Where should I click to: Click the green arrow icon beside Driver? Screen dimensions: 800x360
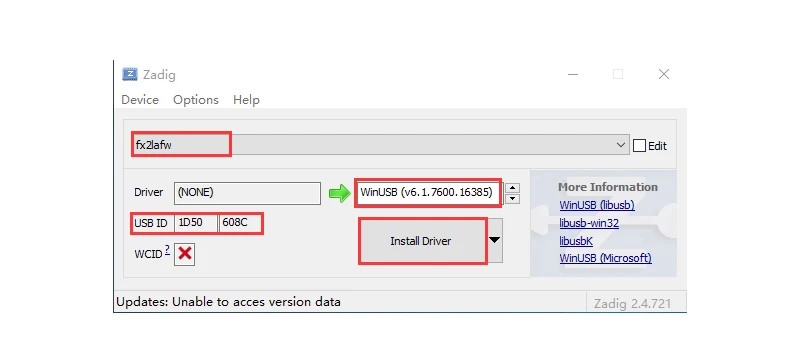(x=339, y=193)
